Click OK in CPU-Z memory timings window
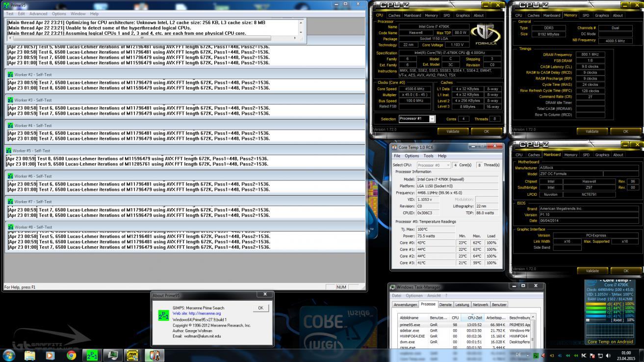 (625, 131)
